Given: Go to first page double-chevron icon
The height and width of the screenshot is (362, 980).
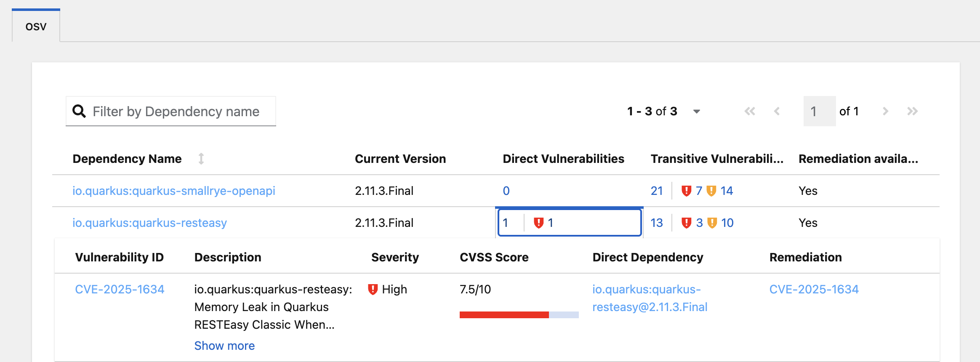Looking at the screenshot, I should pos(750,111).
